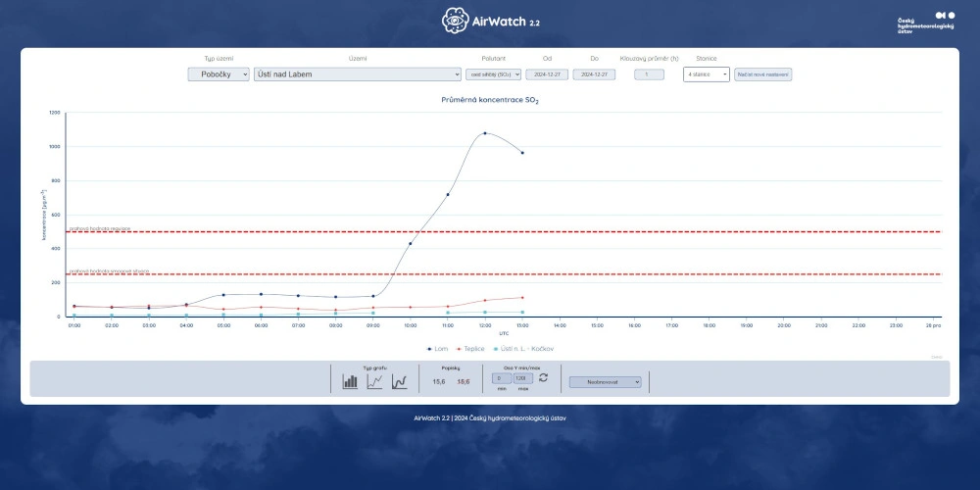The width and height of the screenshot is (980, 490).
Task: Open the Typ území dropdown
Action: [219, 74]
